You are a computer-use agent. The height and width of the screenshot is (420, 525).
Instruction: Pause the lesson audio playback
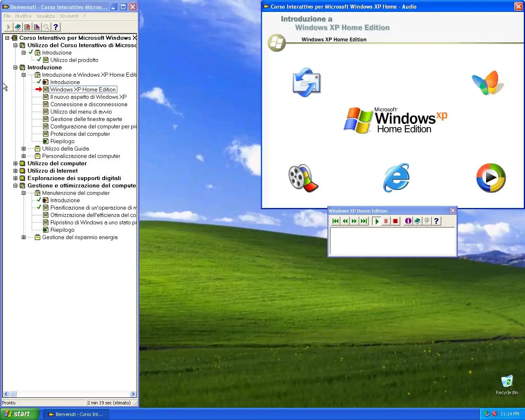(x=386, y=221)
